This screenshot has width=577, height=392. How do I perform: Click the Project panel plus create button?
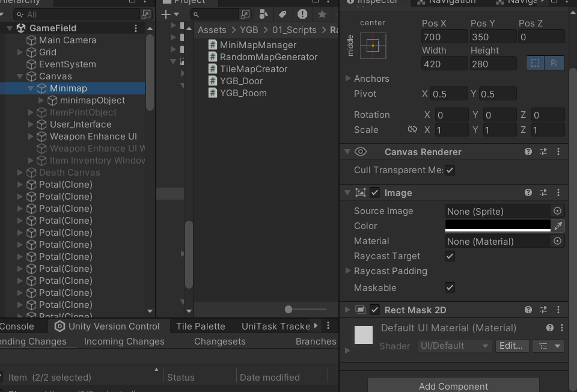169,14
